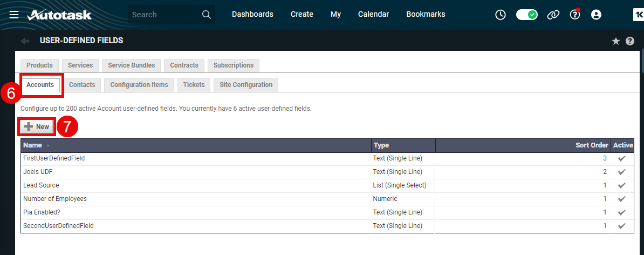The image size is (644, 255).
Task: Click Active checkmark for Joels UDF
Action: click(x=622, y=172)
